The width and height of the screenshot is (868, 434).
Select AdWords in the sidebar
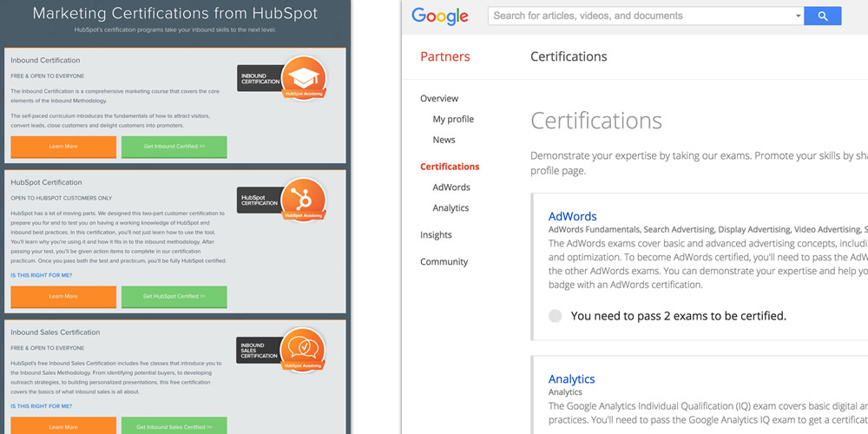pos(451,187)
